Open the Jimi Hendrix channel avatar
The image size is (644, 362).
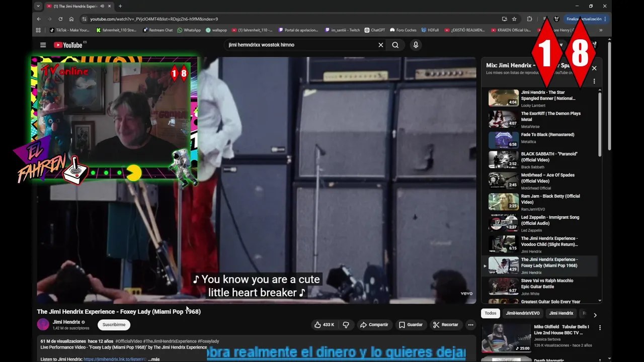(43, 324)
